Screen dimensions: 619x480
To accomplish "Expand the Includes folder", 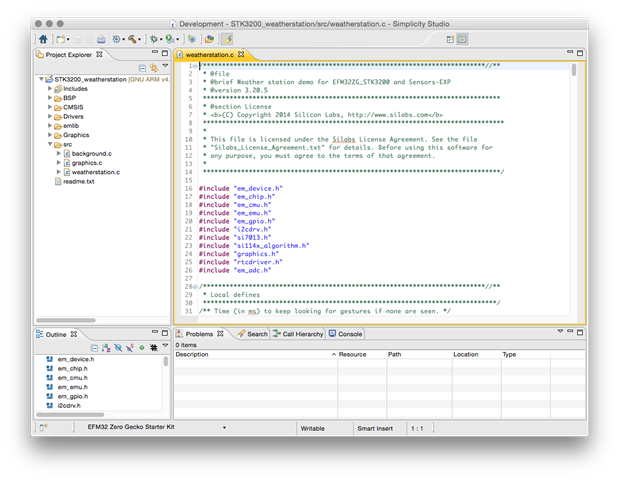I will pyautogui.click(x=50, y=88).
